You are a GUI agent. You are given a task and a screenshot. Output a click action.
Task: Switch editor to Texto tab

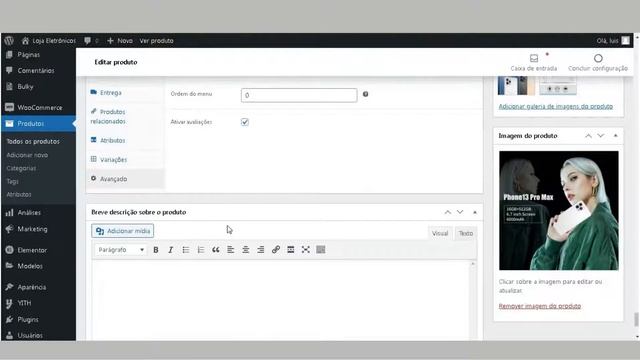(466, 233)
